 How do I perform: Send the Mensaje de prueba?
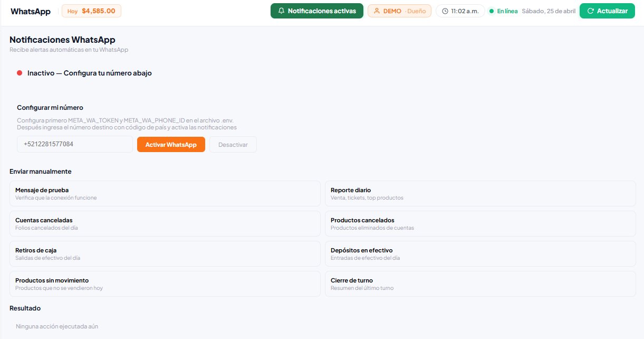point(165,194)
